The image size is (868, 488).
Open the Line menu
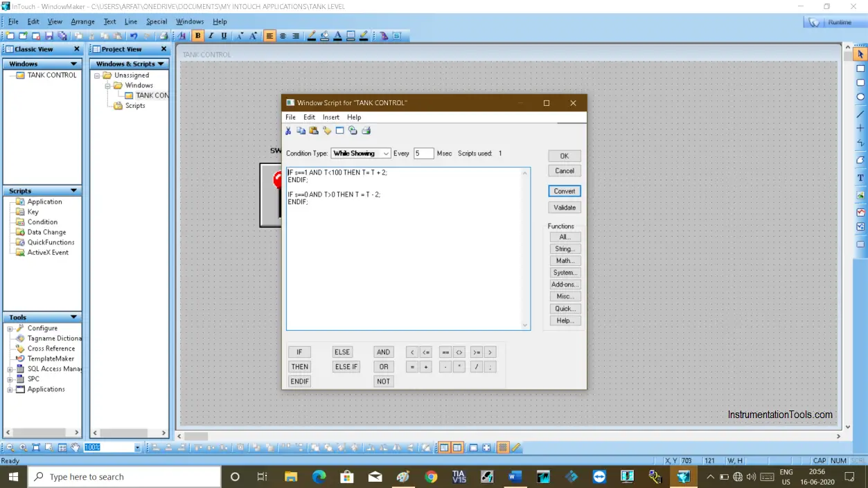pos(131,21)
